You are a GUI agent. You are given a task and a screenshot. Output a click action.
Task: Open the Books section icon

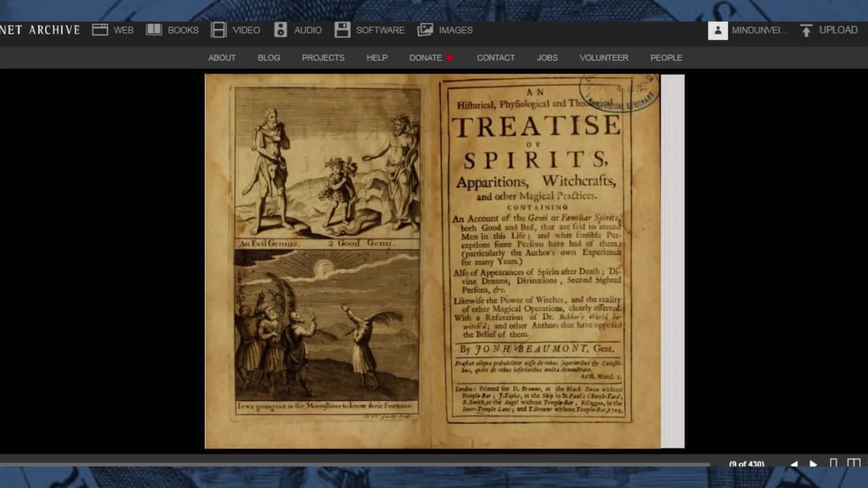click(154, 30)
